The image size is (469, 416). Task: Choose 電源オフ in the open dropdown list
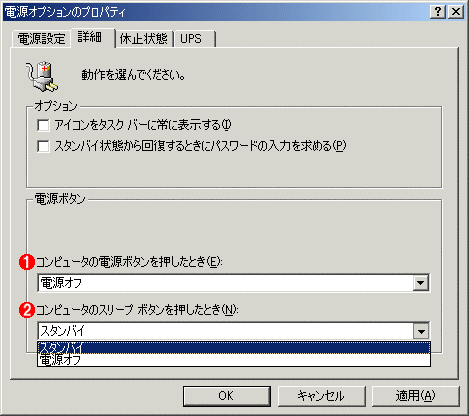[234, 360]
